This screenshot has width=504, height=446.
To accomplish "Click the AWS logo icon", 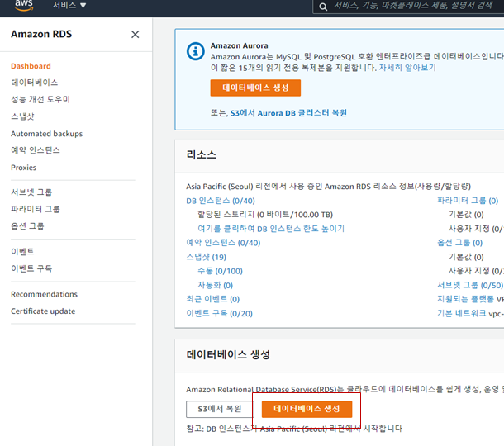I will pyautogui.click(x=24, y=6).
